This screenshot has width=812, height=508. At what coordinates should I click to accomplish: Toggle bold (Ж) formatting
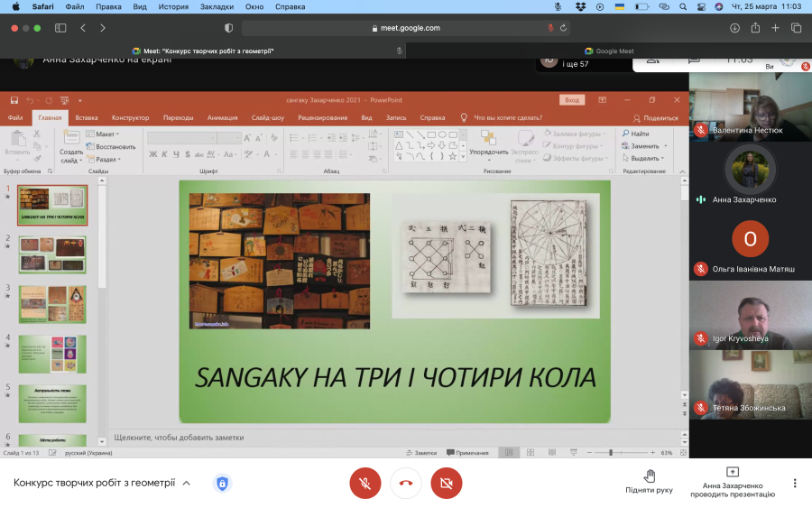[x=153, y=154]
